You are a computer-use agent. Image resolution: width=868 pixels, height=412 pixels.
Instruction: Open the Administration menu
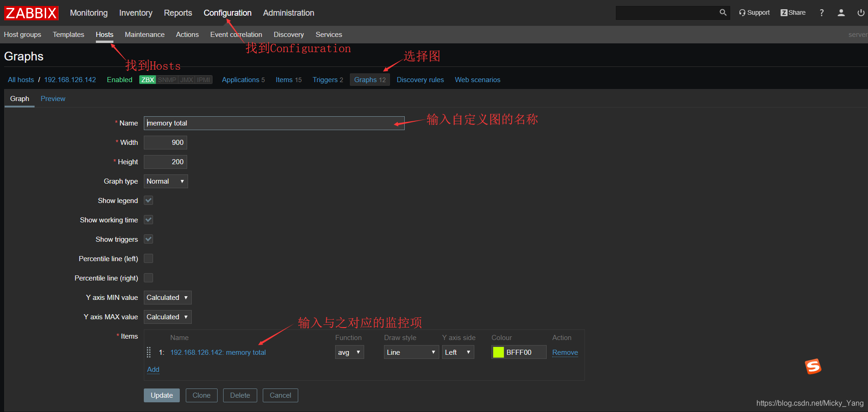[x=289, y=13]
